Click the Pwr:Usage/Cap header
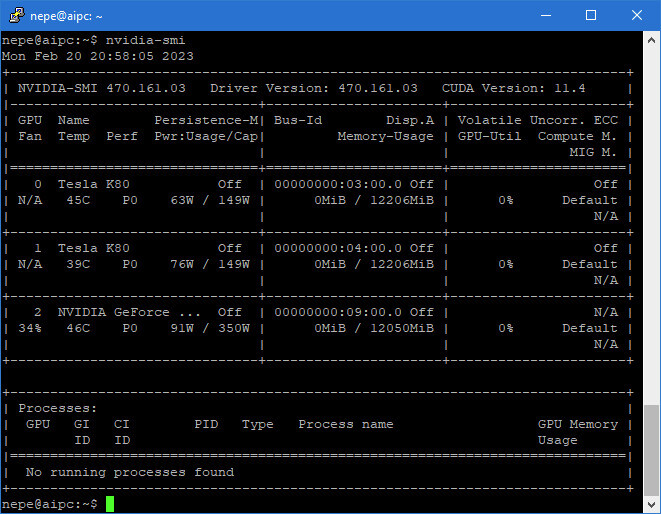 207,136
